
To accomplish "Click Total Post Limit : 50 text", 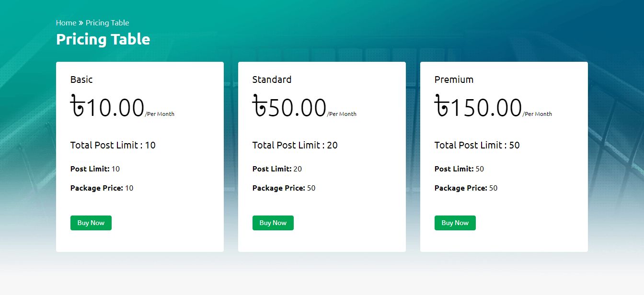I will click(477, 145).
